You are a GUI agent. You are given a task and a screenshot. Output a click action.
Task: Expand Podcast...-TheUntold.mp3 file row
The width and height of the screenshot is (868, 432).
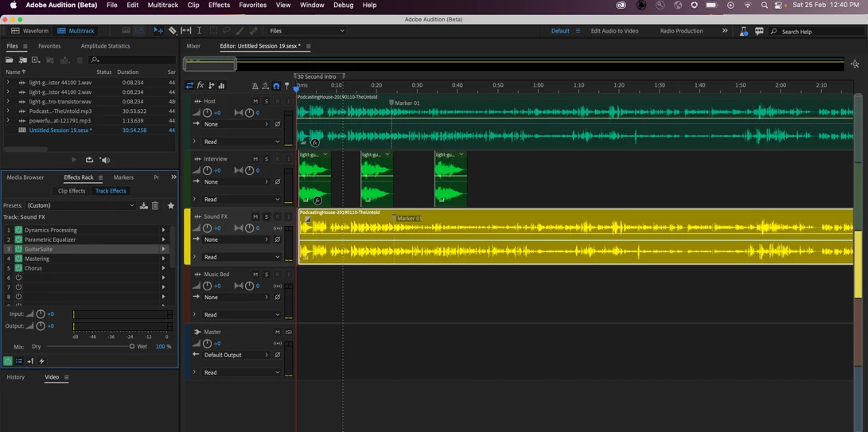coord(8,111)
